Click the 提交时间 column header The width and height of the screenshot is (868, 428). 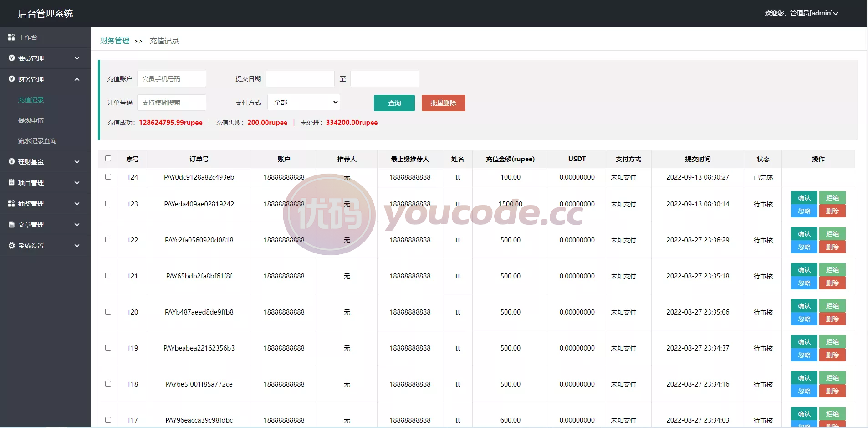(x=698, y=159)
